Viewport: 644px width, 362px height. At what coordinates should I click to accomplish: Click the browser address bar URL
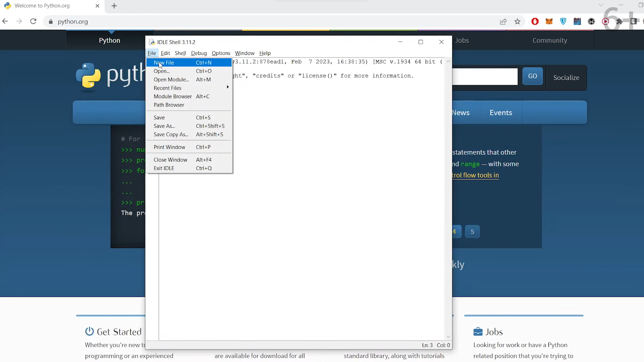point(73,22)
